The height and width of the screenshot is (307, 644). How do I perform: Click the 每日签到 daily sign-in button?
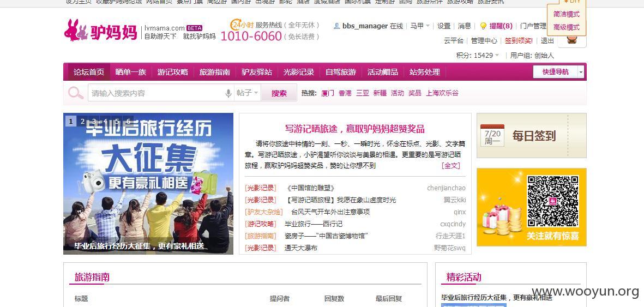(x=532, y=136)
